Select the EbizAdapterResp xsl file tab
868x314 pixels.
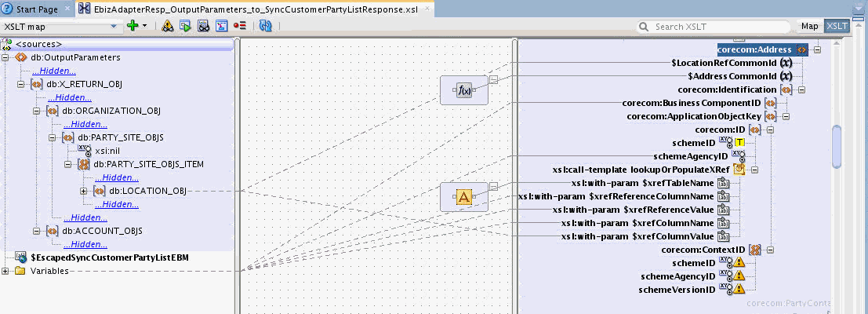(255, 9)
